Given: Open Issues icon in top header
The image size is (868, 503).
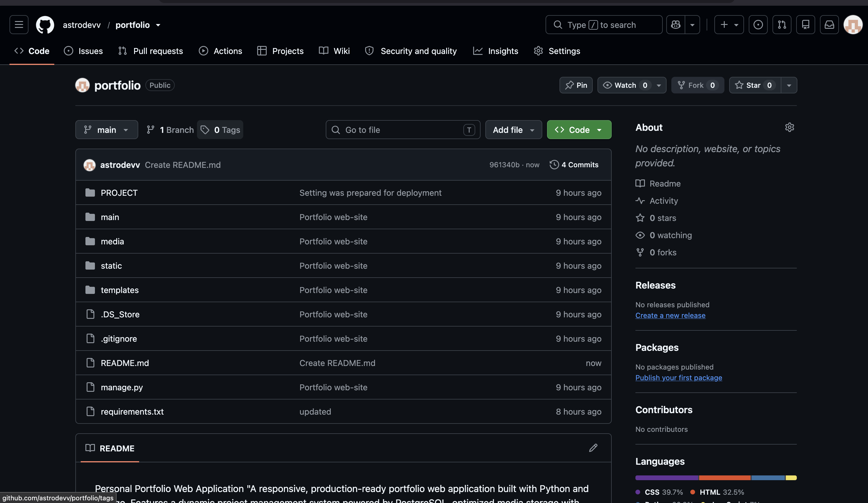Looking at the screenshot, I should point(758,25).
